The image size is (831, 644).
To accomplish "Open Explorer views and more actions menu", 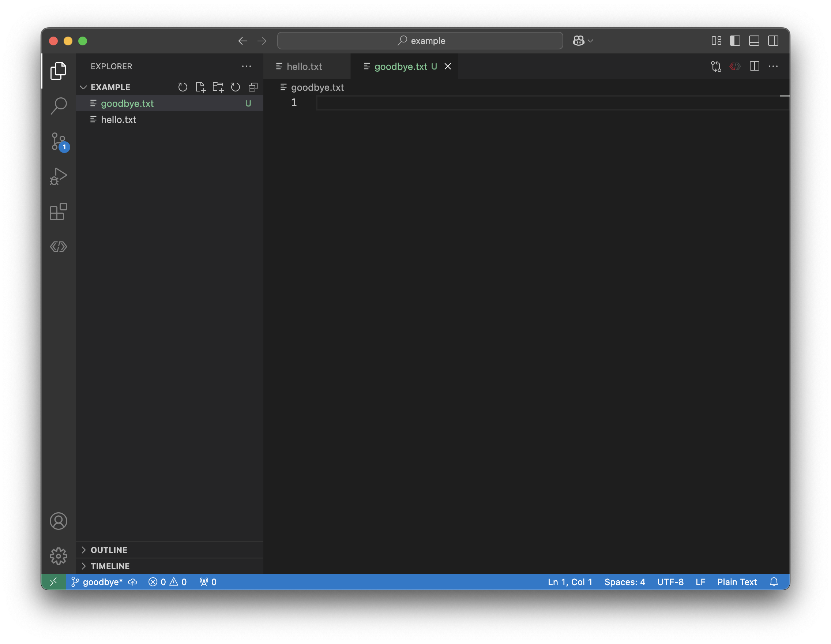I will tap(247, 66).
